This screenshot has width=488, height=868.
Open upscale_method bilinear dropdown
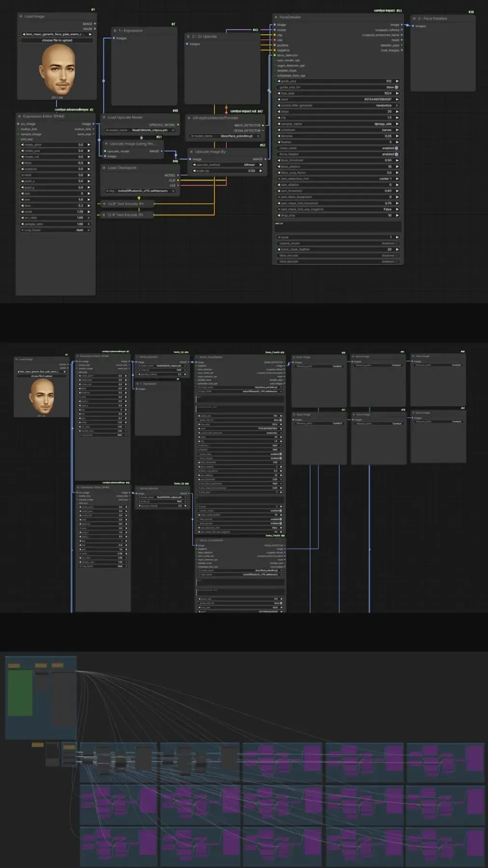[228, 164]
